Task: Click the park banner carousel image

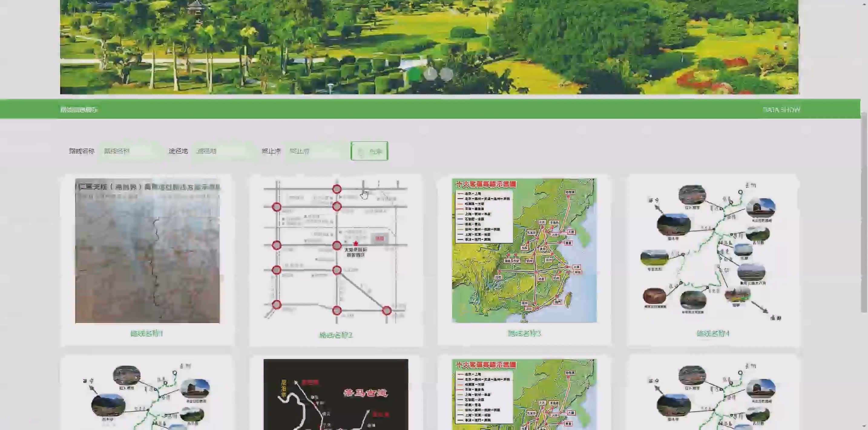Action: [x=429, y=47]
